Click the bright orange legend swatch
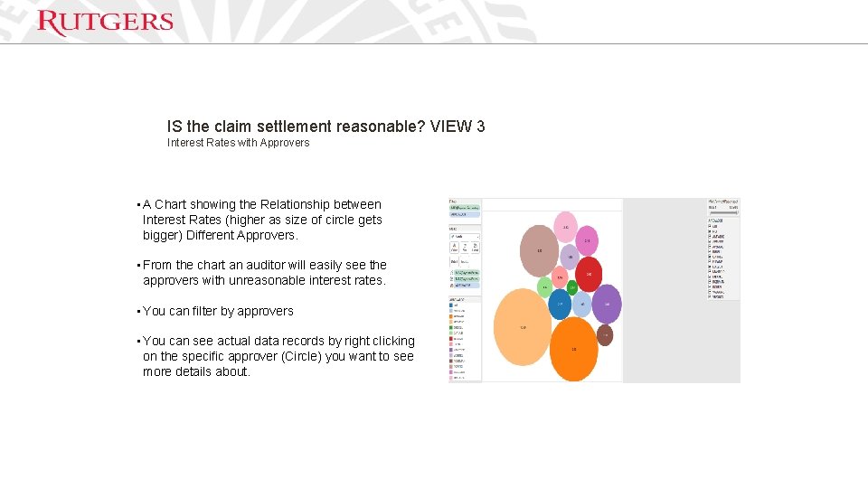The width and height of the screenshot is (868, 488). coord(451,316)
